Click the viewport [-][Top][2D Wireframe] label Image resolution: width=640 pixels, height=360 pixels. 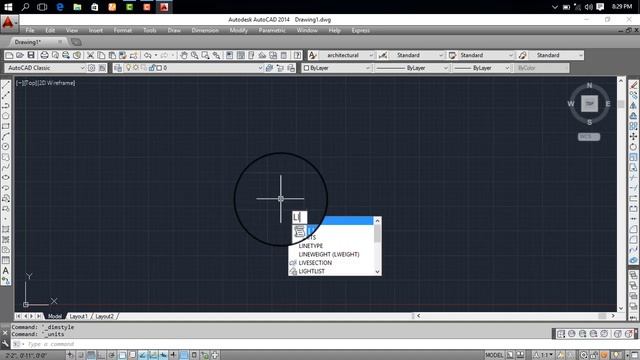(45, 83)
